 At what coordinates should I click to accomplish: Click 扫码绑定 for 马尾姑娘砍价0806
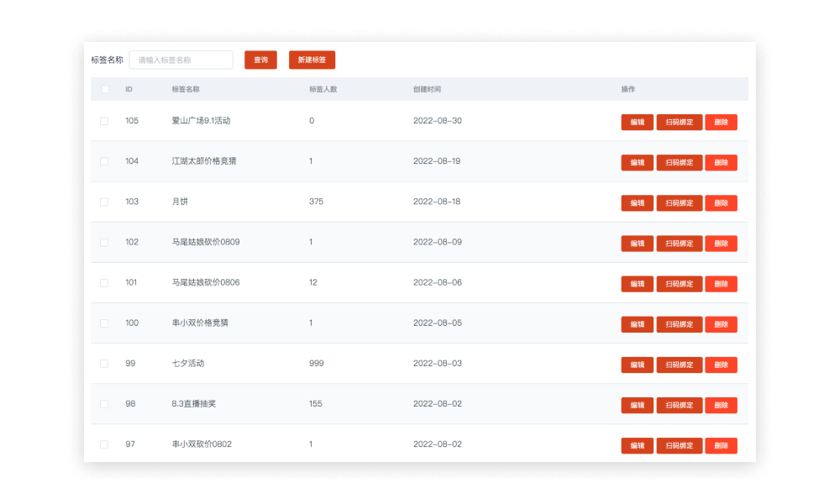(x=680, y=283)
